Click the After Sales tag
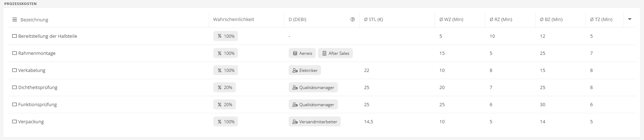Viewport: 644px width, 140px height. pos(335,53)
